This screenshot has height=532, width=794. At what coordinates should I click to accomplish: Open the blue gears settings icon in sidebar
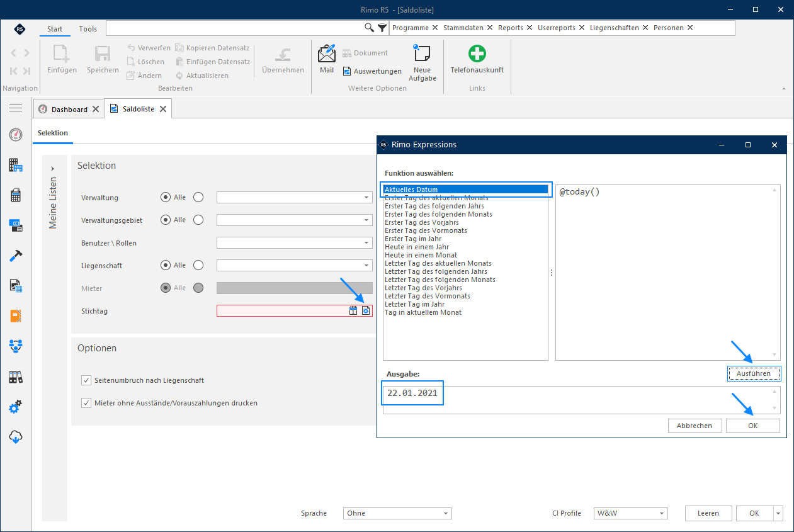(x=16, y=407)
